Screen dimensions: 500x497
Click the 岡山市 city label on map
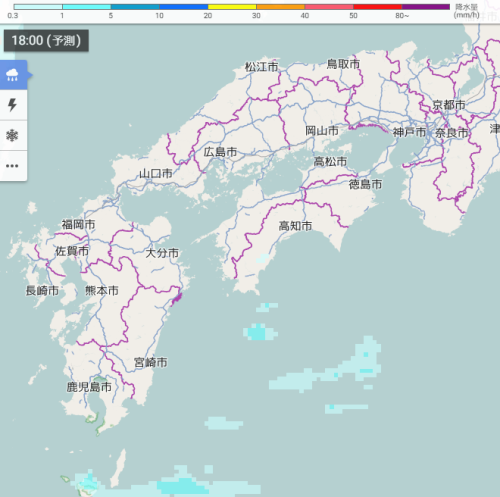322,131
